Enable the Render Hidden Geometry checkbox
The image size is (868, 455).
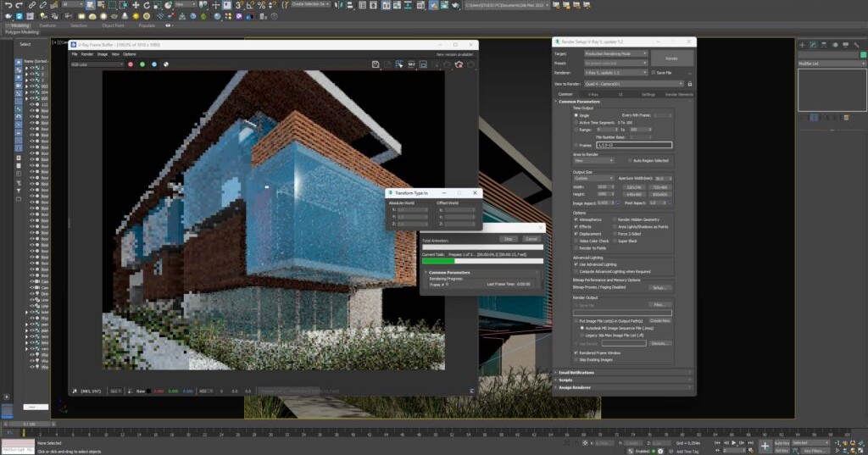pos(615,219)
